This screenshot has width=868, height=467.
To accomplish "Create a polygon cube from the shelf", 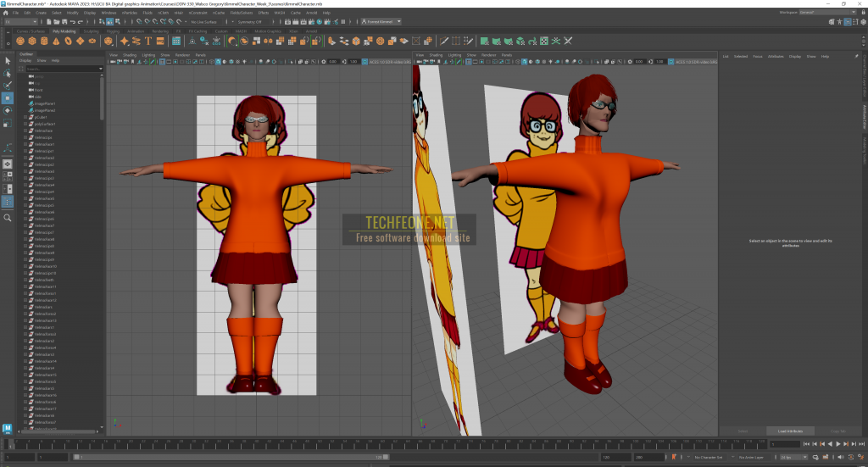I will point(32,41).
